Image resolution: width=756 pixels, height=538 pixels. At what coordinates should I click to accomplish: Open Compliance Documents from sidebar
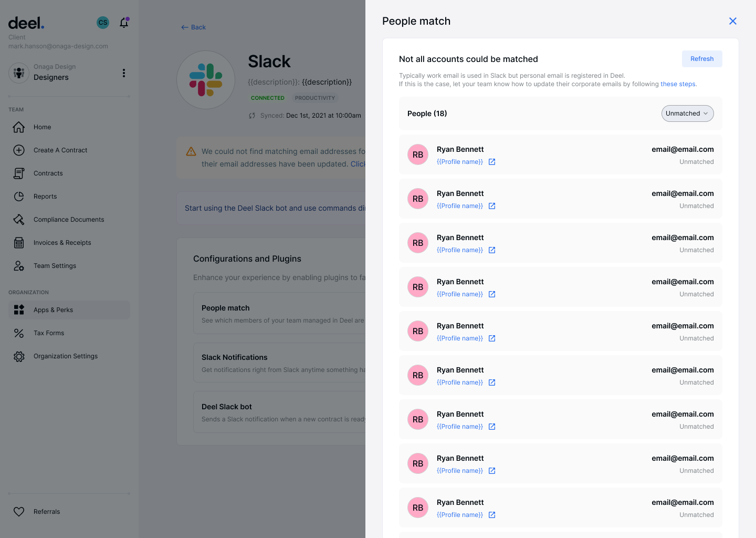(x=19, y=219)
